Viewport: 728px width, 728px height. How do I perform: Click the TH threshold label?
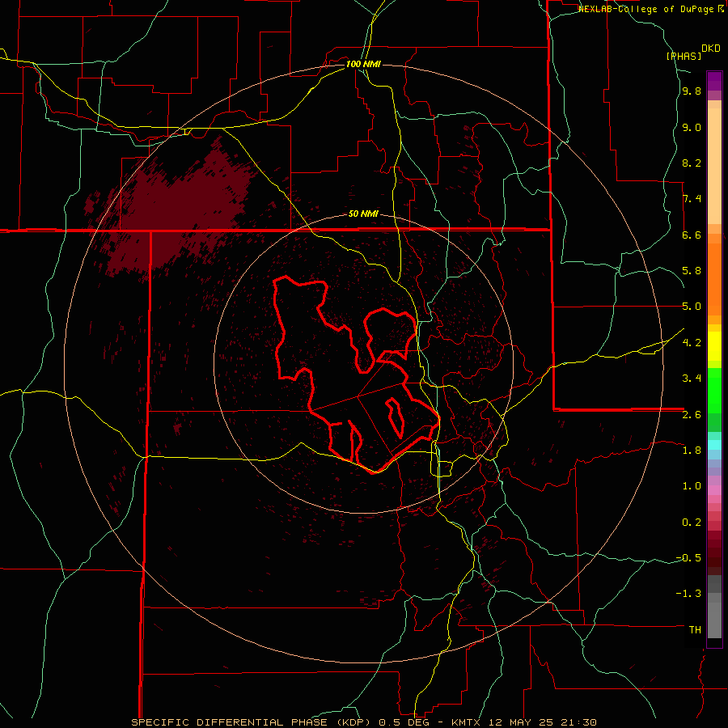coord(695,630)
